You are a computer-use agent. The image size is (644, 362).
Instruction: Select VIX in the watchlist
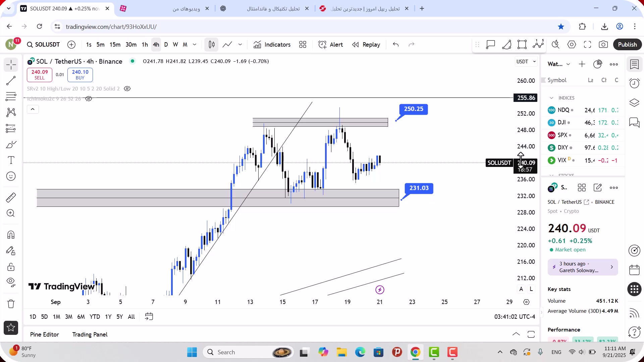point(583,161)
